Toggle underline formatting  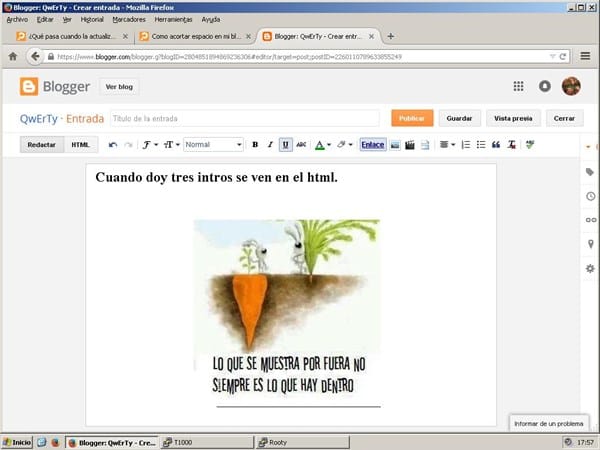[286, 145]
